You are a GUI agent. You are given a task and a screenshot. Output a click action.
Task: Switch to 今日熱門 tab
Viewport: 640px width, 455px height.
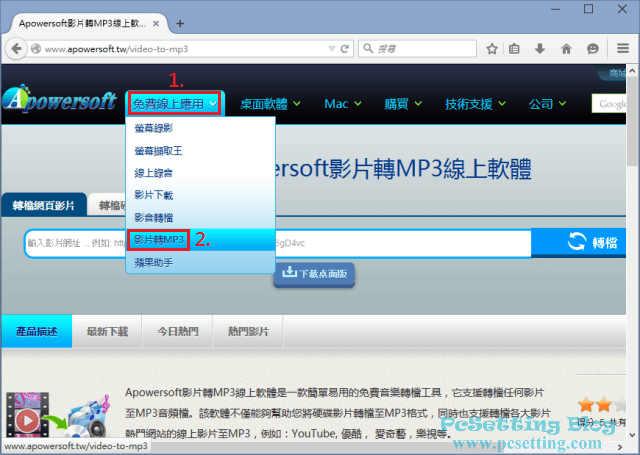178,331
